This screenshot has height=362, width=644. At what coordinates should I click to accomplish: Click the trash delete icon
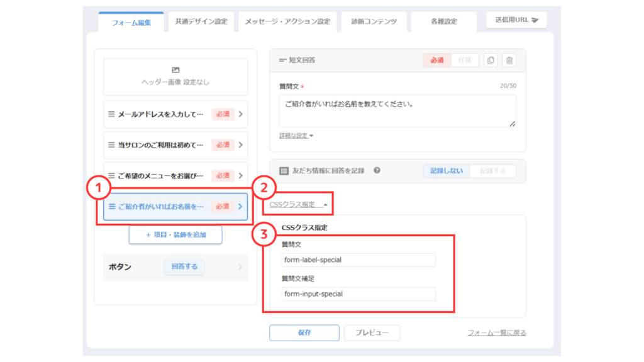(x=509, y=60)
